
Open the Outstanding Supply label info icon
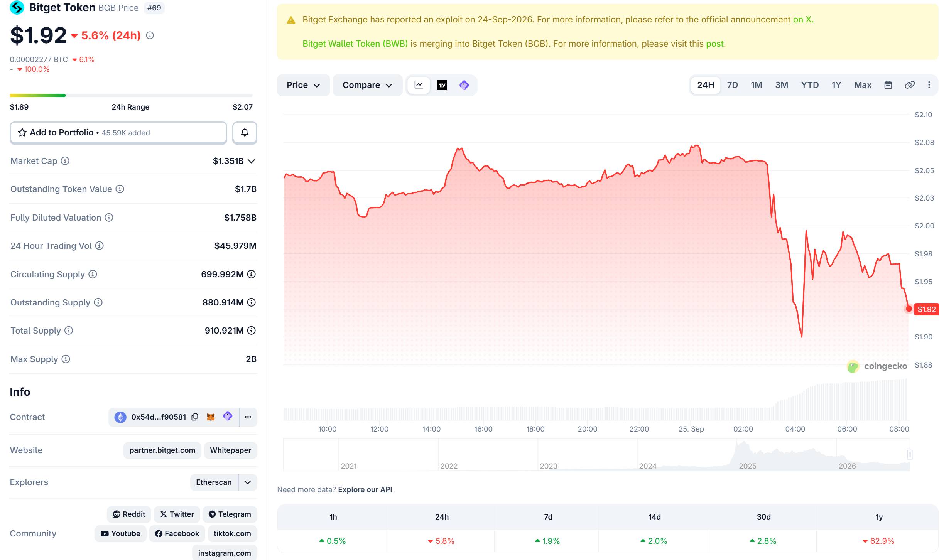pos(98,302)
